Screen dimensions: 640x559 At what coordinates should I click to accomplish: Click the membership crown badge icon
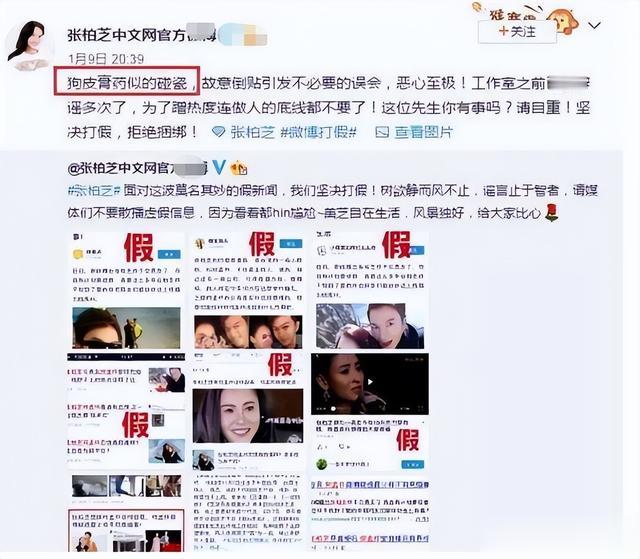point(239,168)
